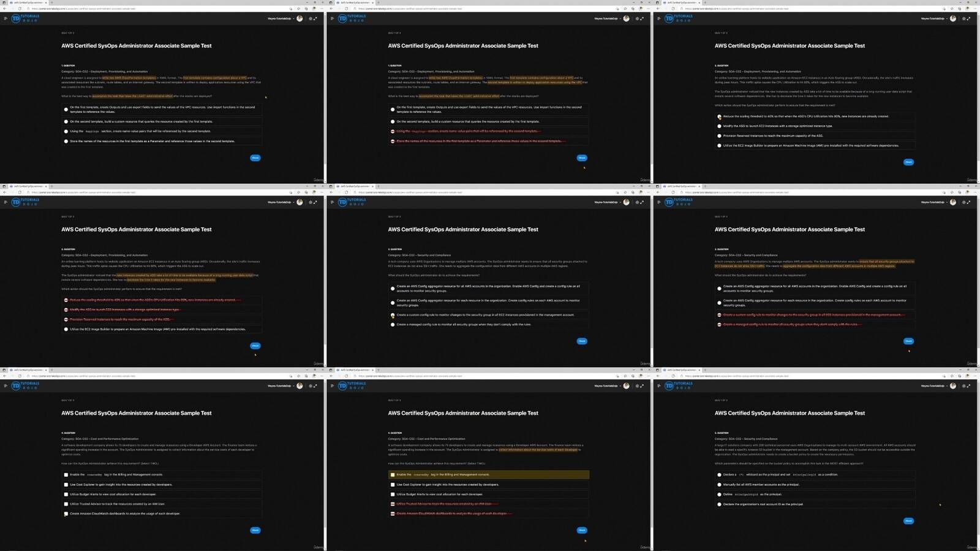This screenshot has height=551, width=980.
Task: Close browser tab in unanswered question 4 frame
Action: click(46, 370)
